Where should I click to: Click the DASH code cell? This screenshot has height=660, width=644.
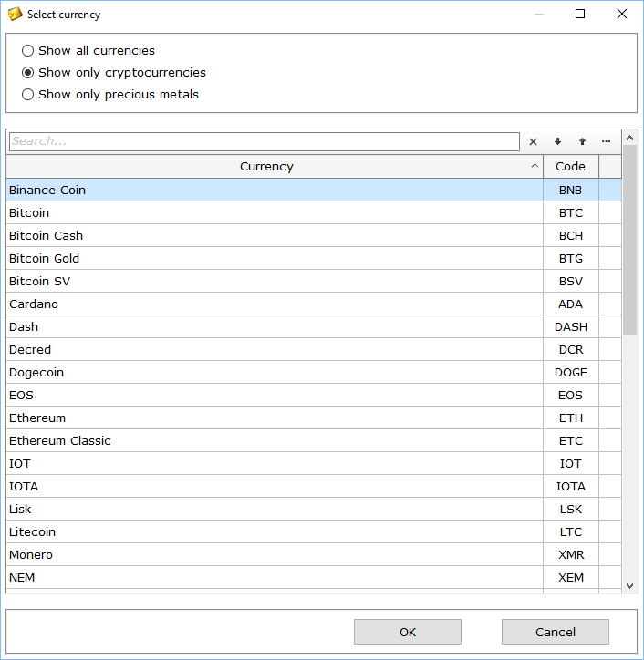[571, 326]
